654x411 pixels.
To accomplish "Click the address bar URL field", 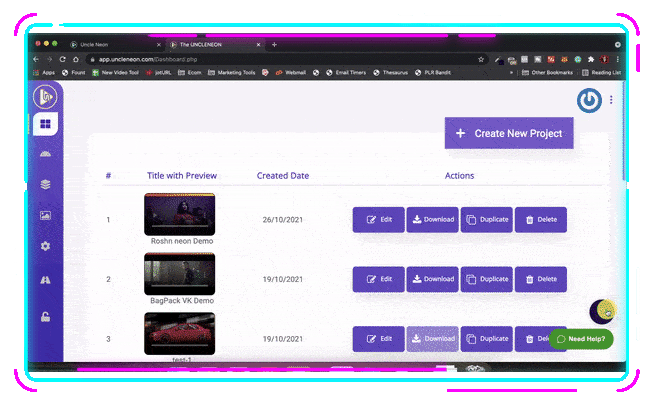I will coord(284,59).
